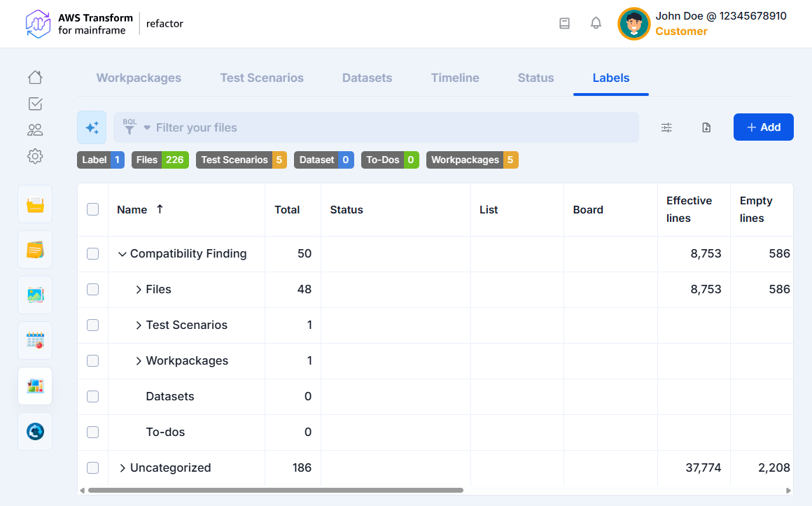Open the documentation book icon
Viewport: 812px width, 506px height.
point(564,23)
